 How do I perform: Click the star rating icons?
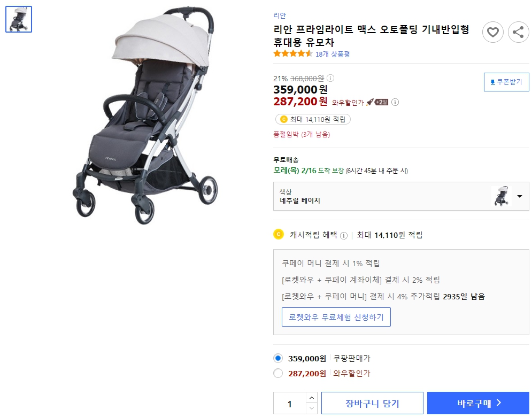coord(291,53)
